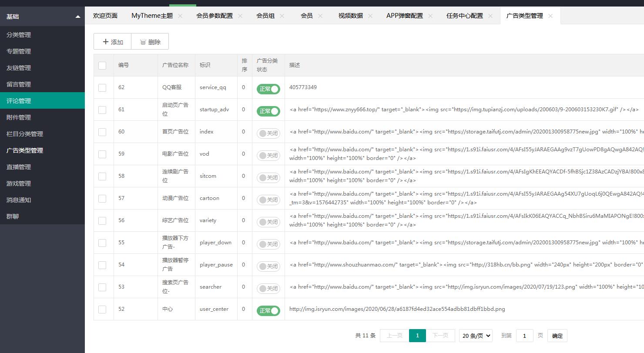Check the row 57 动漫广告位 checkbox
The height and width of the screenshot is (353, 644).
click(x=102, y=198)
